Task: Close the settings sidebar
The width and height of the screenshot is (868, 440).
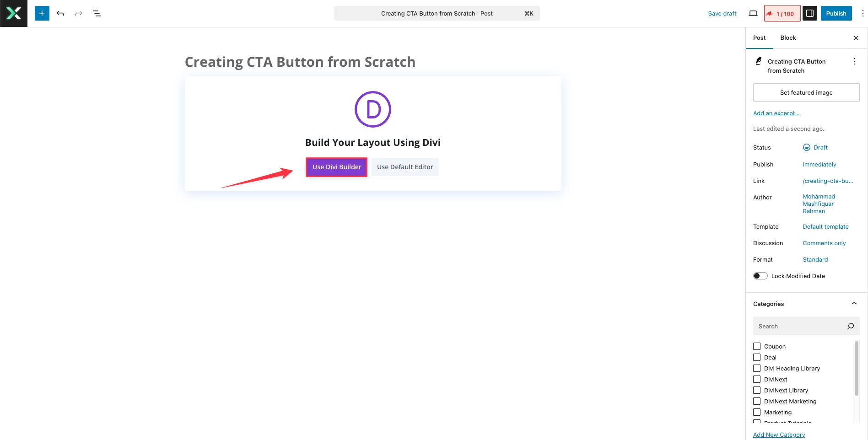Action: (x=856, y=38)
